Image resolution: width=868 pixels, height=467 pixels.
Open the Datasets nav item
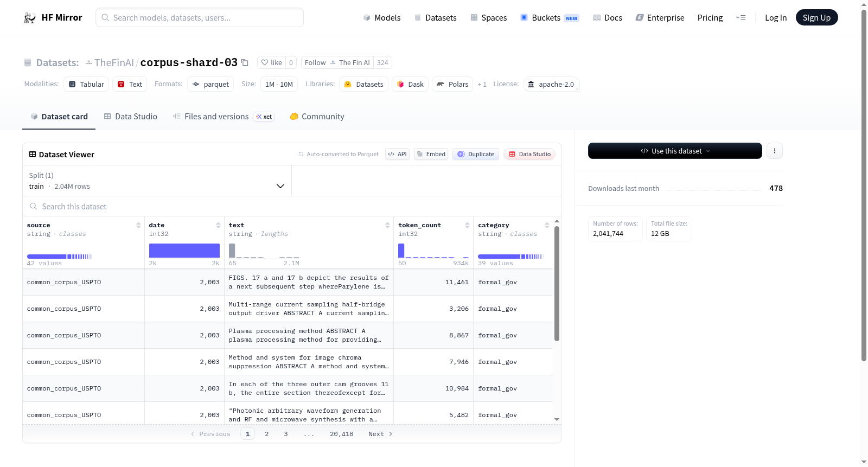[x=435, y=18]
